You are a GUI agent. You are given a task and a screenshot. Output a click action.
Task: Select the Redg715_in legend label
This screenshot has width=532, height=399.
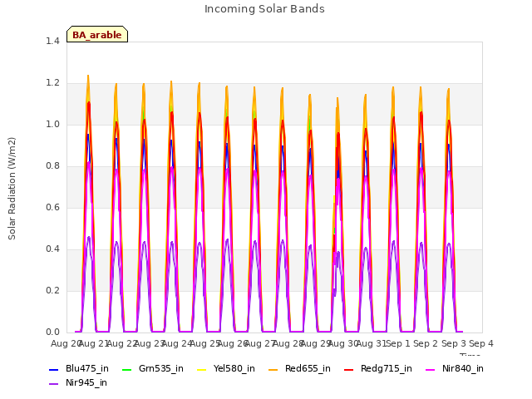coord(387,369)
